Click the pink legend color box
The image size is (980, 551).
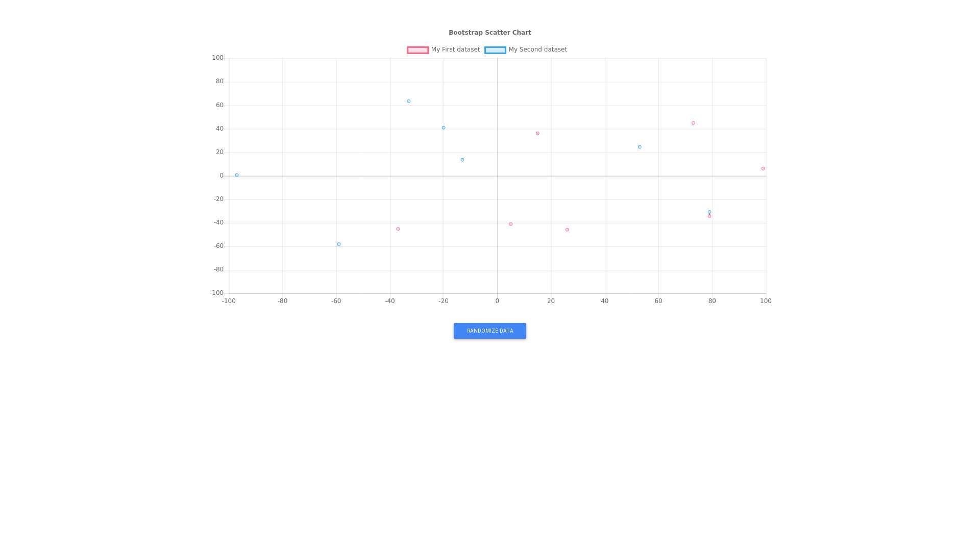pos(418,50)
